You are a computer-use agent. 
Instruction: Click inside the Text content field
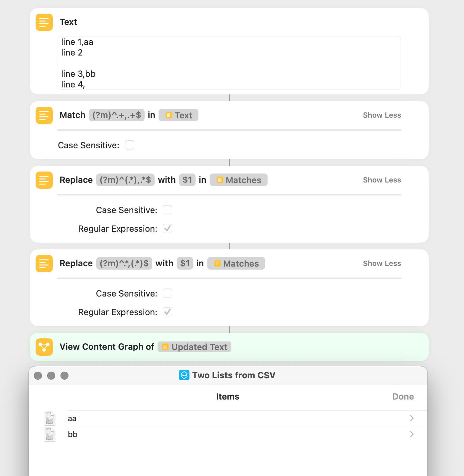[x=229, y=63]
